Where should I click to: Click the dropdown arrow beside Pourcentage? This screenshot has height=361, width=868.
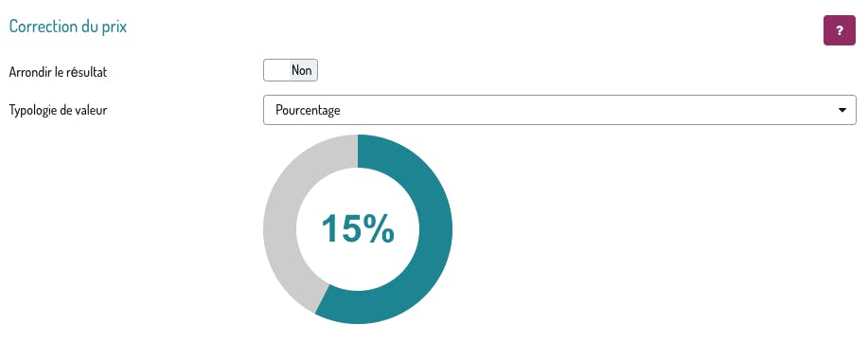click(842, 110)
